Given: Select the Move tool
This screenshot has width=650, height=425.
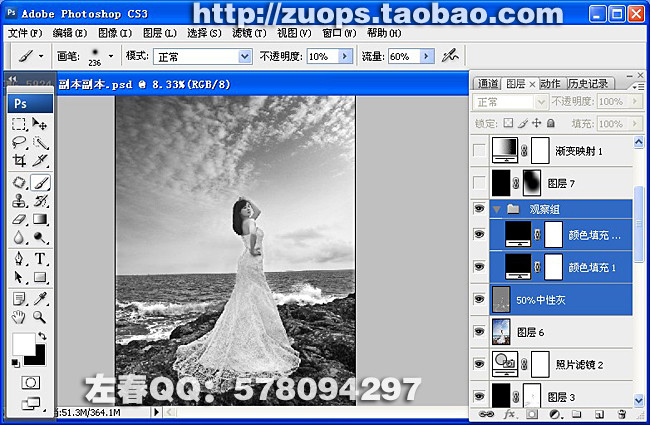Looking at the screenshot, I should point(40,124).
